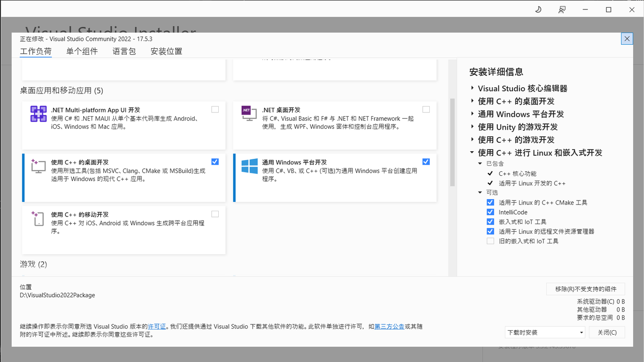Open the 语言包 tab
The width and height of the screenshot is (644, 362).
tap(124, 51)
